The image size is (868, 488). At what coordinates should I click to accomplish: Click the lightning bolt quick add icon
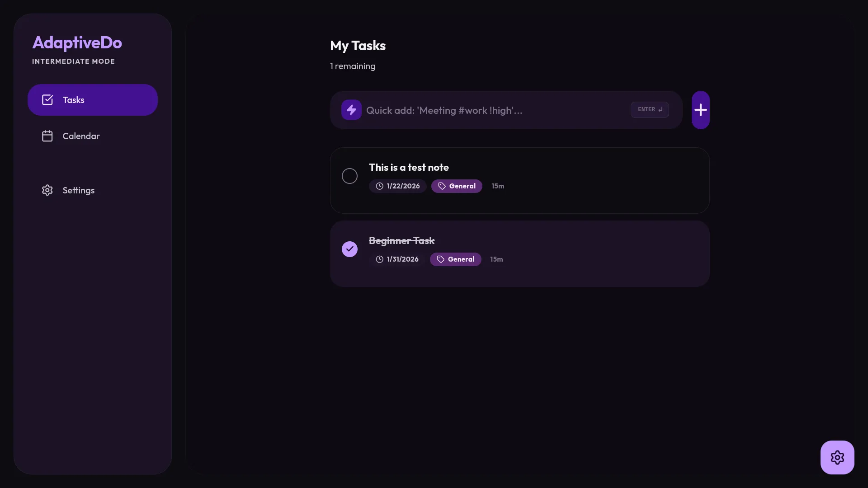pyautogui.click(x=351, y=110)
